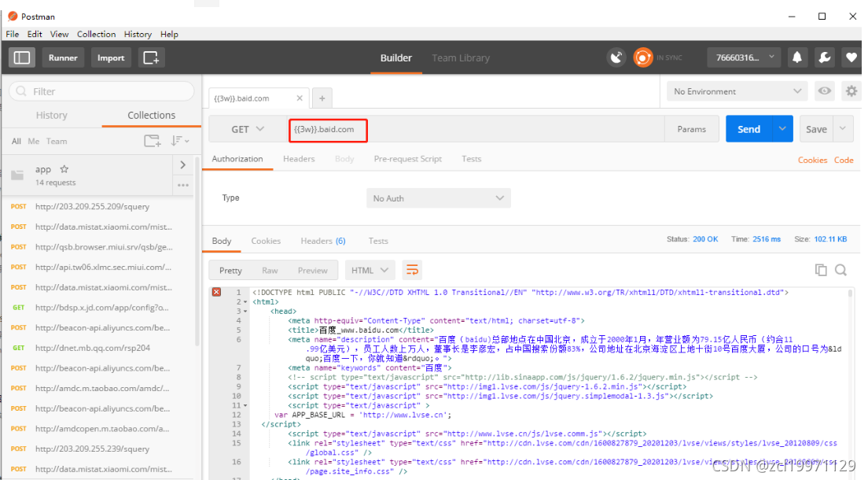Click the request URL input field
The image size is (868, 480).
click(476, 130)
